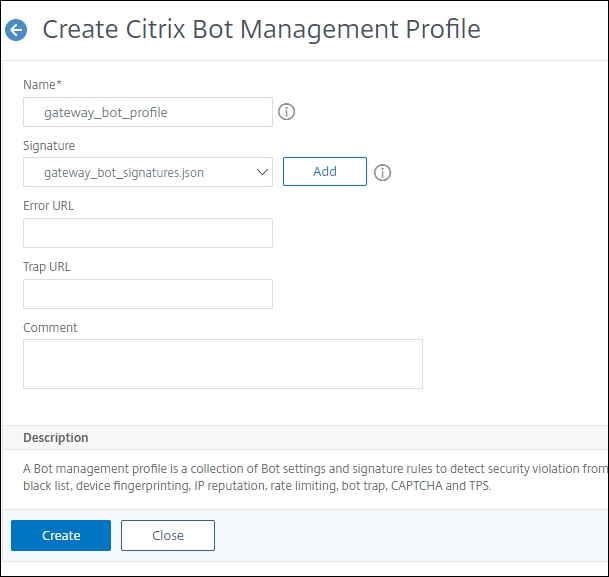Screen dimensions: 609x577
Task: Click the back arrow beside the page title
Action: (16, 30)
